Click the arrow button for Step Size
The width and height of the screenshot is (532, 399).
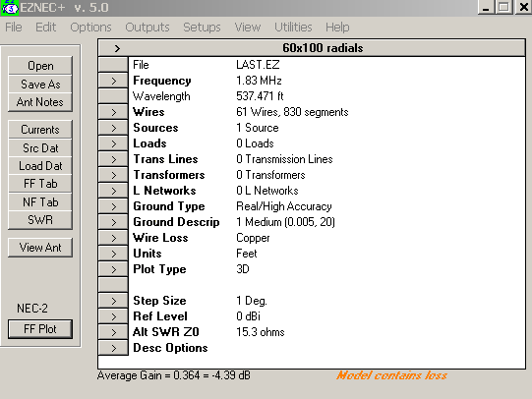click(113, 301)
